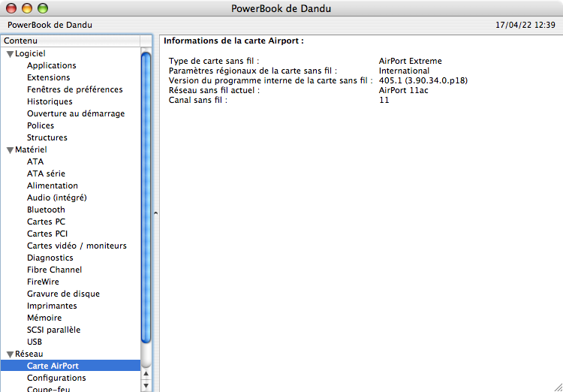Select Cartes PC entry
563x392 pixels.
(46, 222)
